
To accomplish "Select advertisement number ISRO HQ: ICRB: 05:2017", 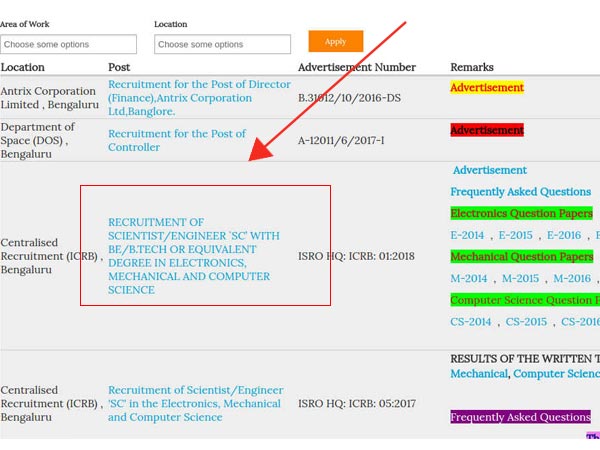I will pos(357,404).
